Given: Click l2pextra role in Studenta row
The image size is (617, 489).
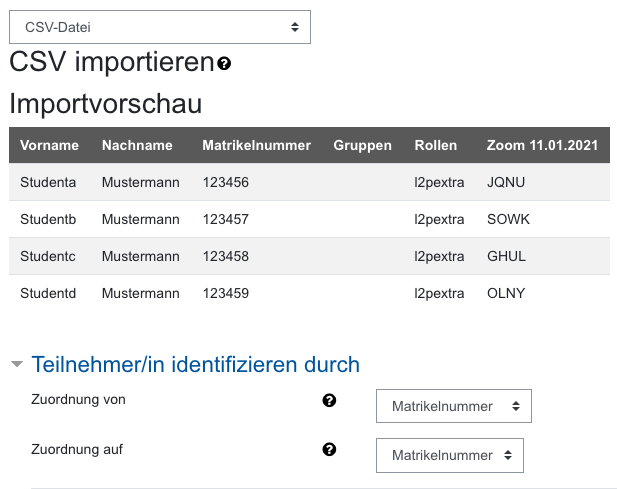Looking at the screenshot, I should 439,183.
